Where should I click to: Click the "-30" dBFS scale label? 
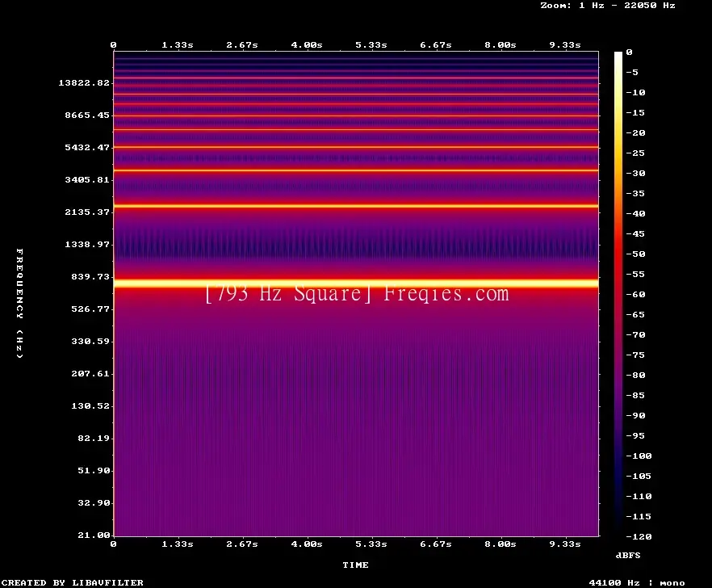click(635, 173)
